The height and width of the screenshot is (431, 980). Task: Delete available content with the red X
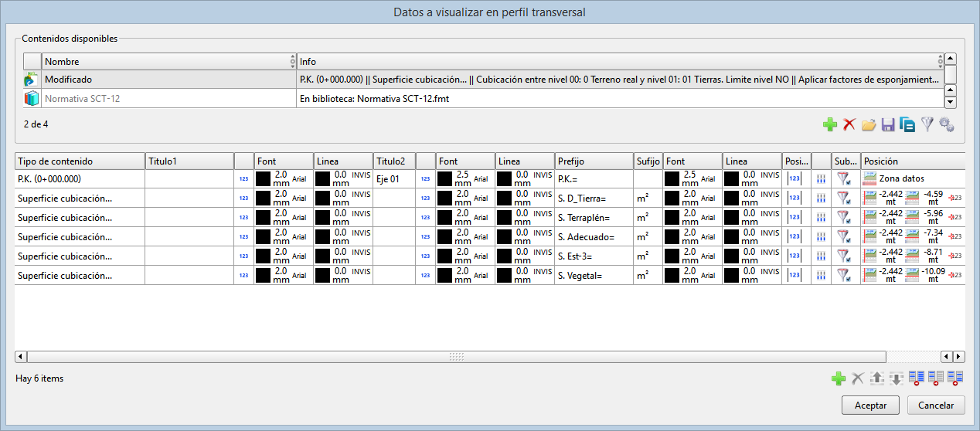[849, 124]
